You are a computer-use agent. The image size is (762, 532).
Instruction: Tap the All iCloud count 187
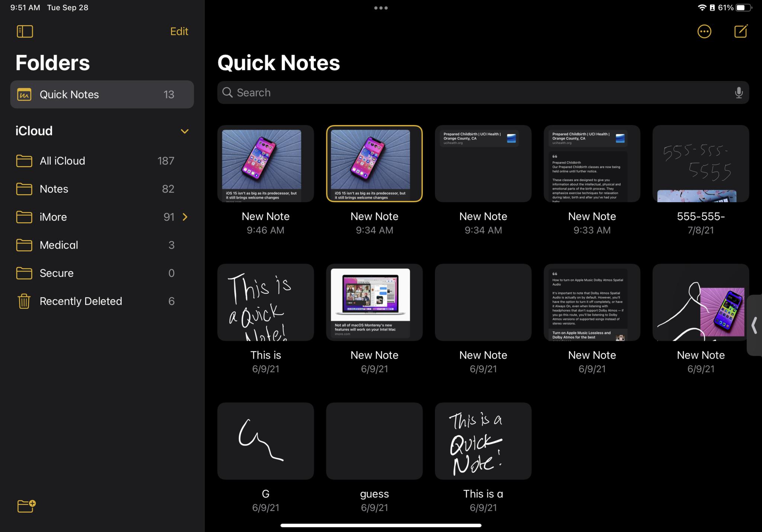click(166, 161)
